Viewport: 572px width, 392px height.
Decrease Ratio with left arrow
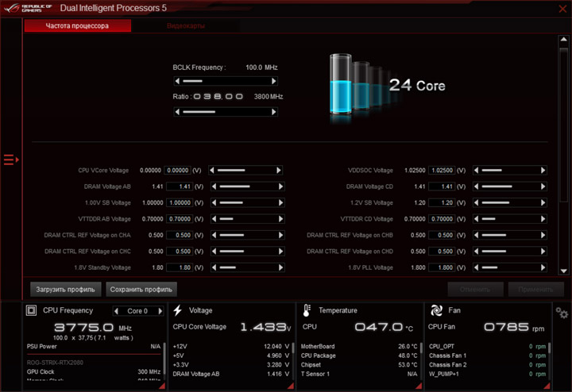click(x=178, y=112)
